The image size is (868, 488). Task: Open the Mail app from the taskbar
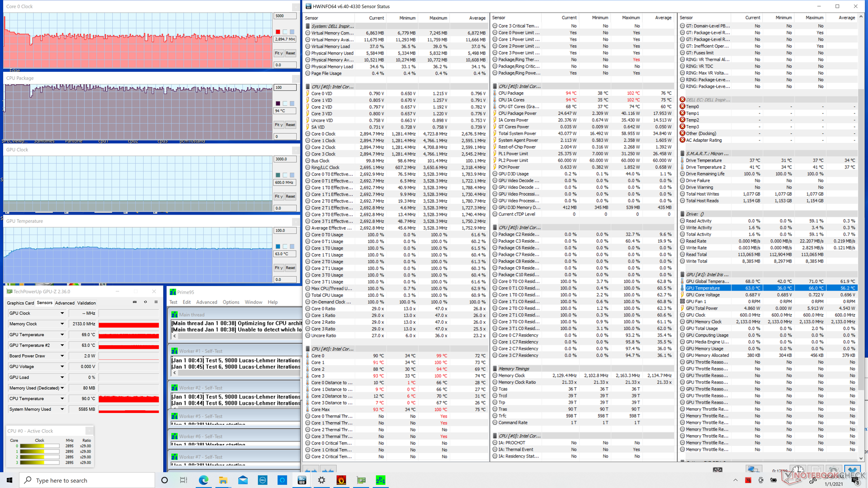[243, 480]
